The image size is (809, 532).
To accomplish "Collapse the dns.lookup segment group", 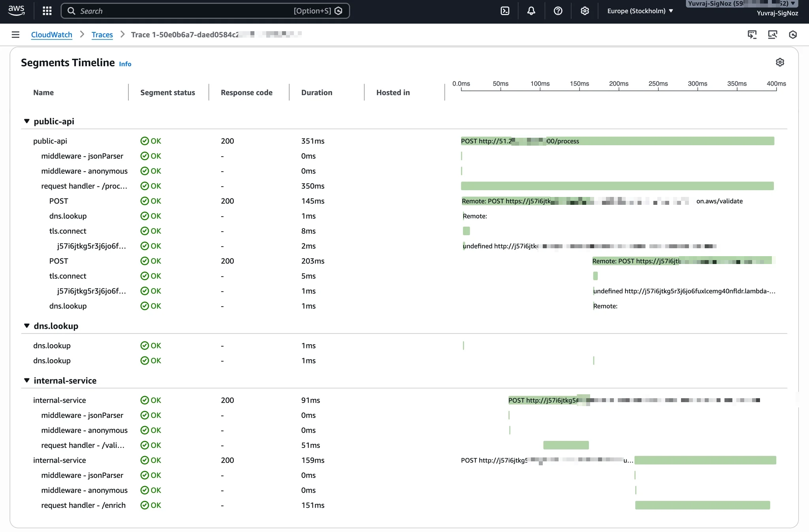I will pyautogui.click(x=27, y=326).
